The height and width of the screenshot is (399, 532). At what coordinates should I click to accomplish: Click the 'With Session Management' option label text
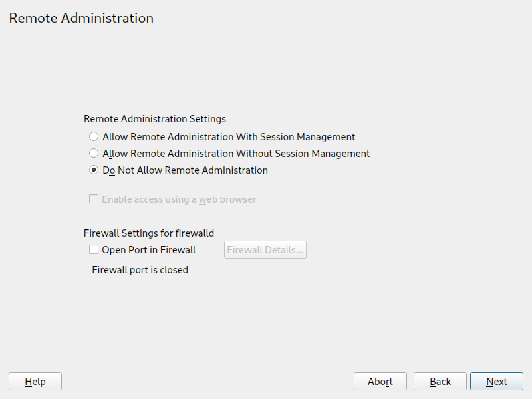click(x=229, y=137)
